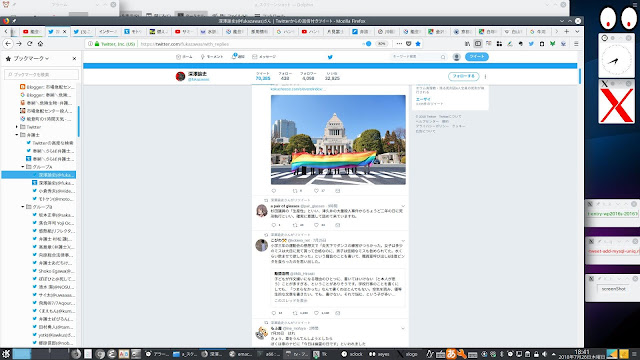Retweet the rainbow flag photo tweet
This screenshot has height=360, width=640.
[295, 191]
